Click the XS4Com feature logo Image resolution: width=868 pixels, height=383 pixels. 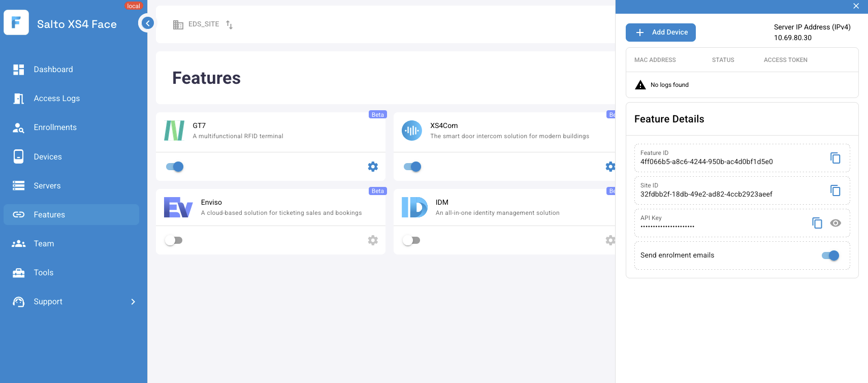[x=412, y=131]
